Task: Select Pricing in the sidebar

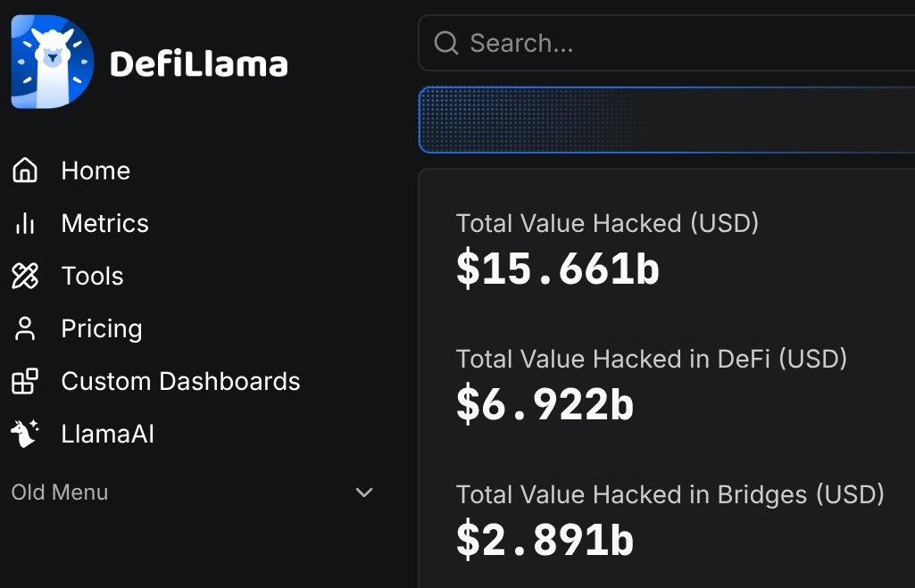Action: point(102,329)
